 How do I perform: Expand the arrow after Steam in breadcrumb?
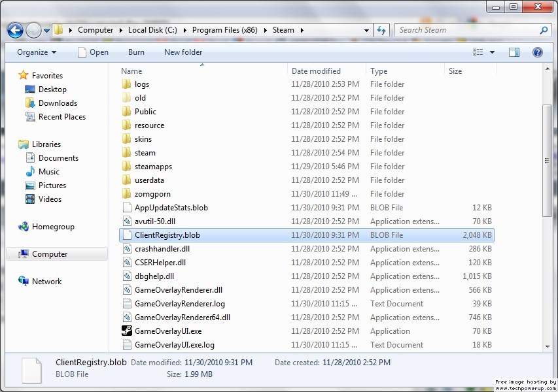[x=302, y=30]
